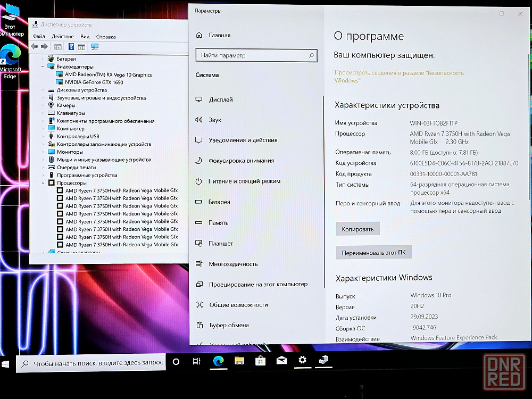Click the install date 29.09.2023

pyautogui.click(x=424, y=317)
